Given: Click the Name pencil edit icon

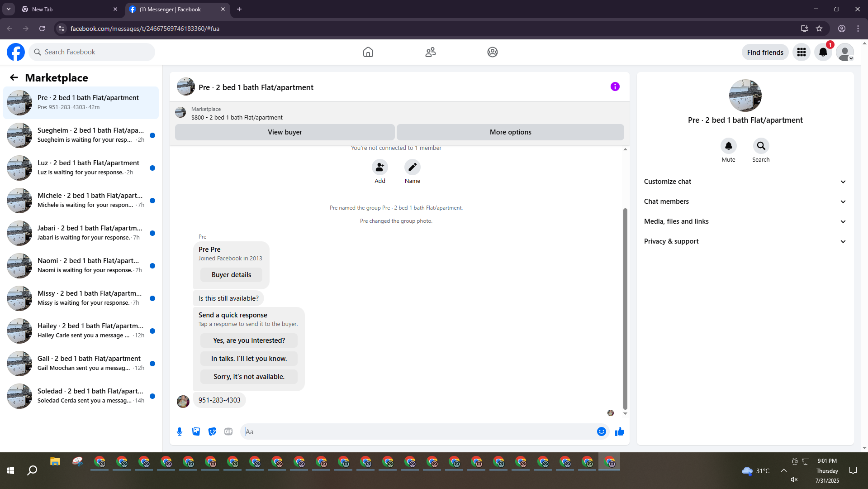Looking at the screenshot, I should tap(413, 167).
